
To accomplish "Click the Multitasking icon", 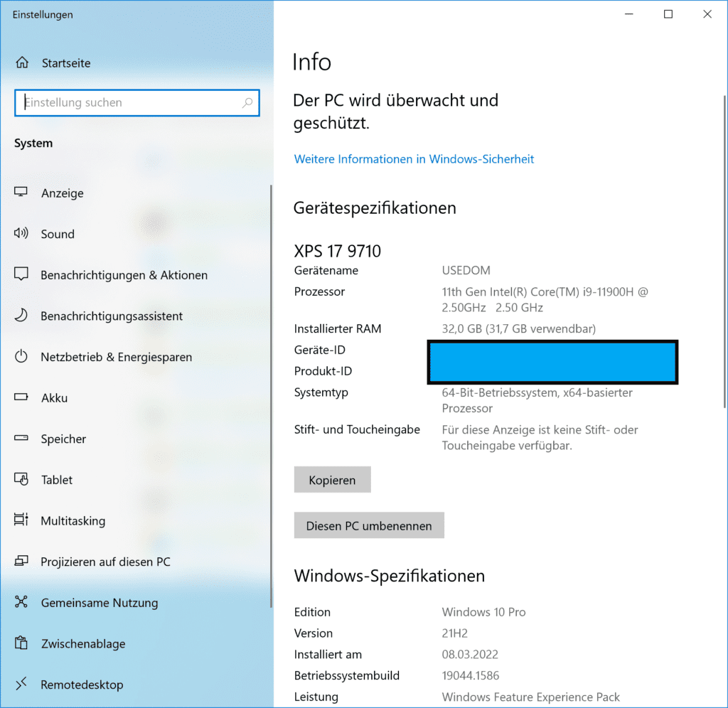I will coord(21,520).
